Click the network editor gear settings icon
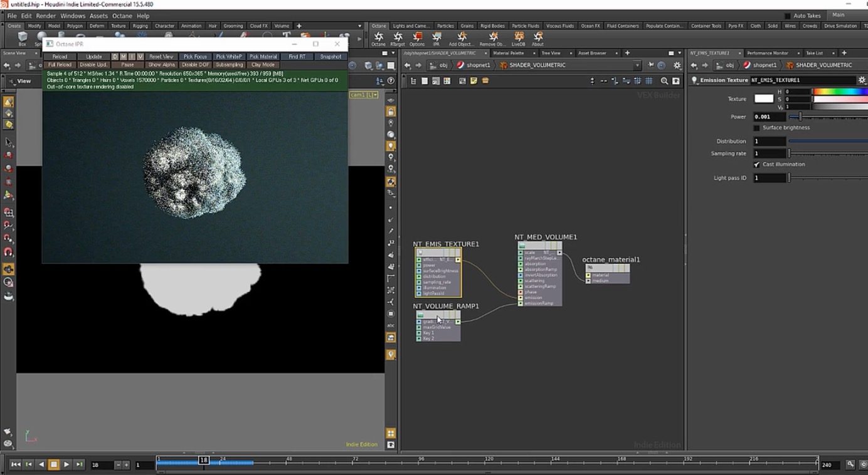868x475 pixels. pos(677,65)
